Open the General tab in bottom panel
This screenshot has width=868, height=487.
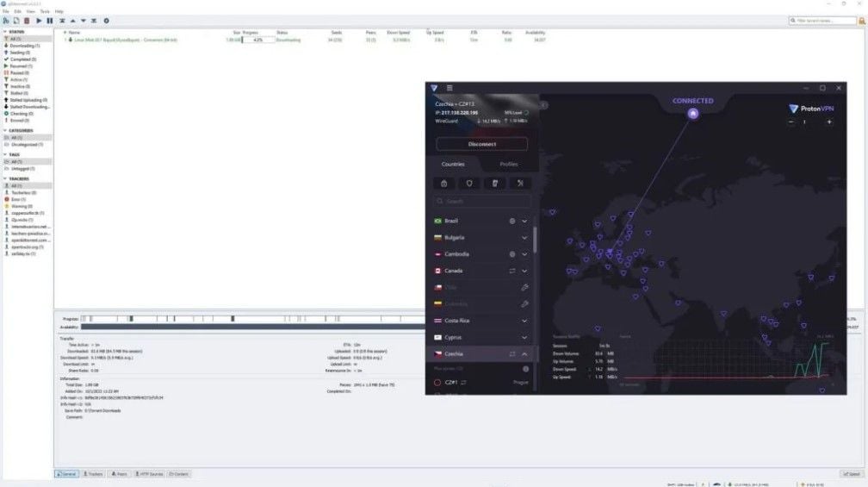[66, 474]
